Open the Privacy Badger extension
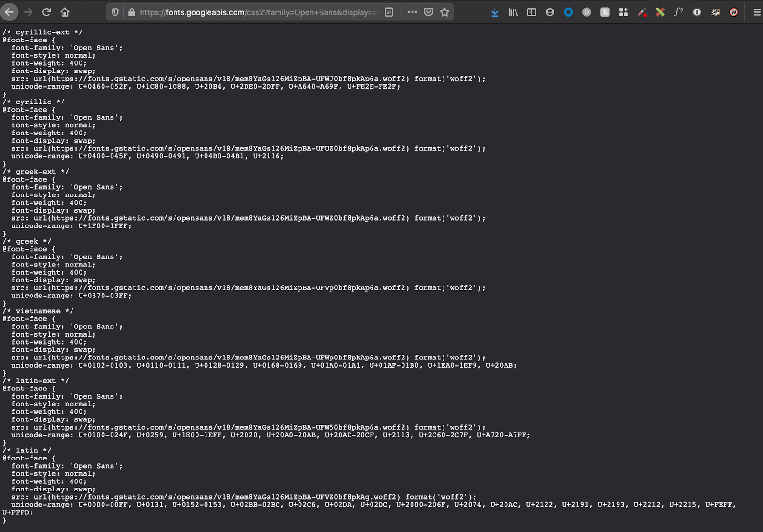Viewport: 763px width, 532px height. (715, 12)
